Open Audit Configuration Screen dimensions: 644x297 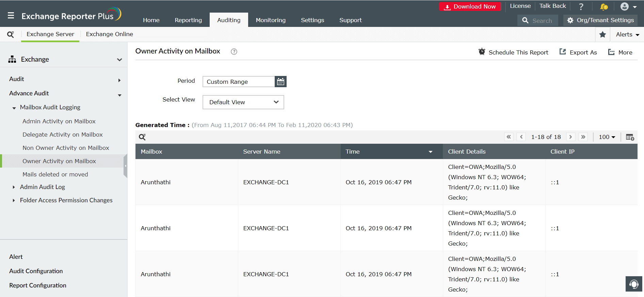[36, 271]
